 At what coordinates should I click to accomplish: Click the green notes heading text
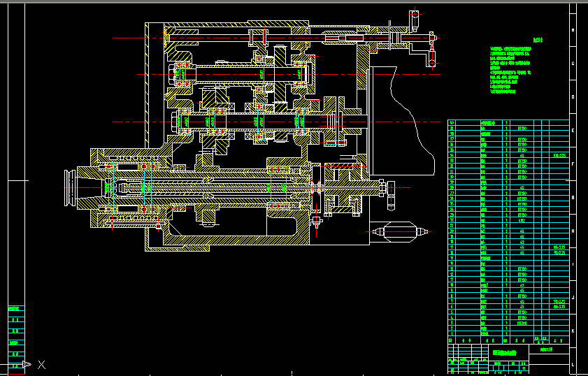tap(538, 40)
